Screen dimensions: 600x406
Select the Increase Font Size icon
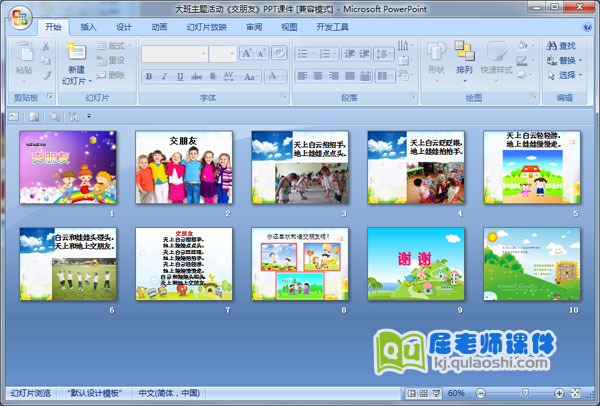pos(247,53)
